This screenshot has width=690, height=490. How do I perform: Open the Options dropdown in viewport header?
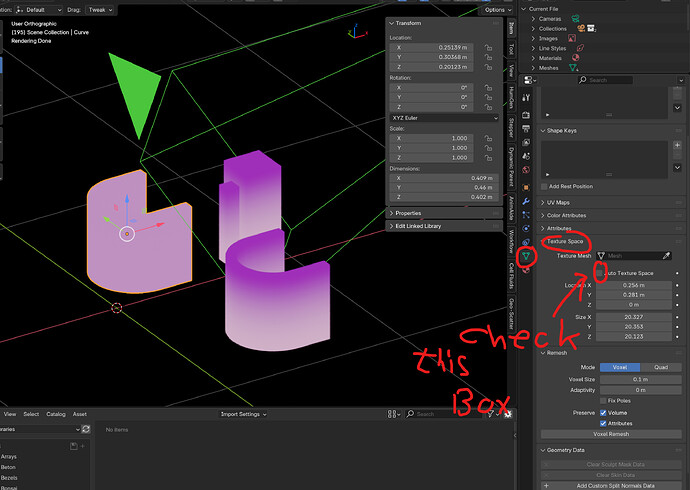[498, 10]
